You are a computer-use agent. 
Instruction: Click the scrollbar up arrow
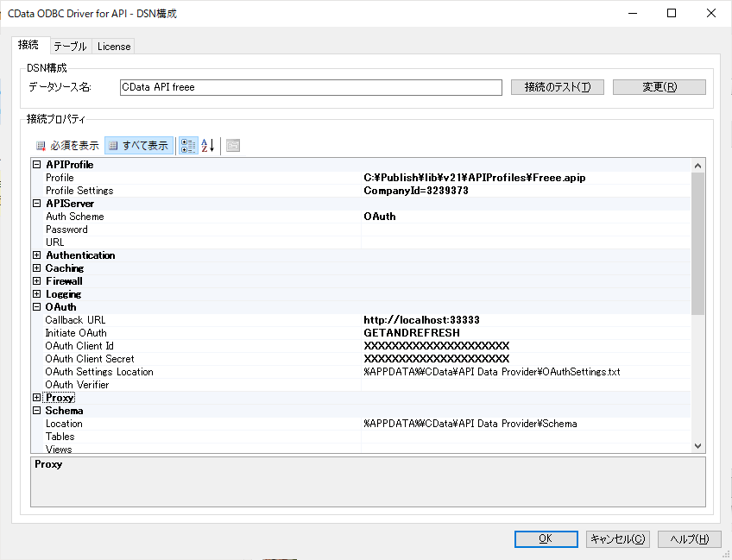[697, 166]
